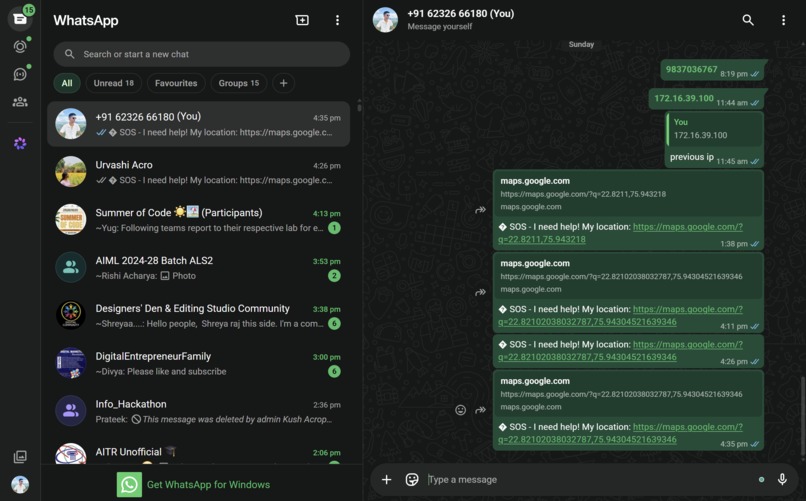Open Designers' Den & Editing Studio Community chat

coord(198,315)
